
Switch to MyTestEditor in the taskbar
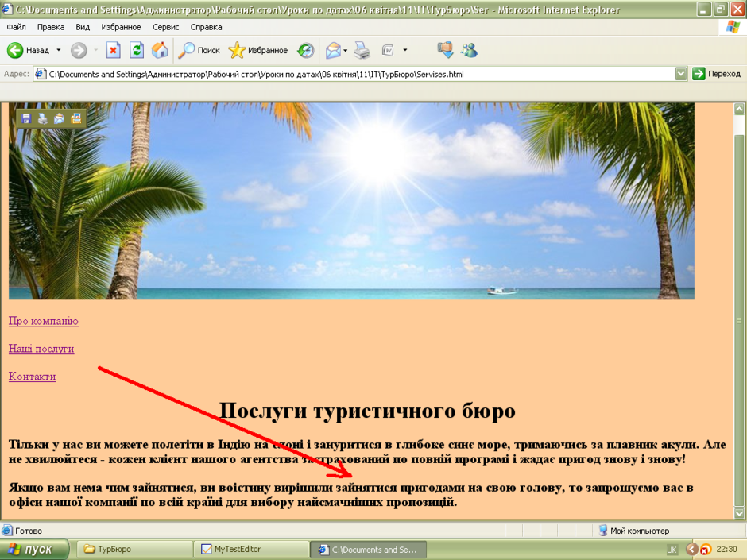pos(252,550)
